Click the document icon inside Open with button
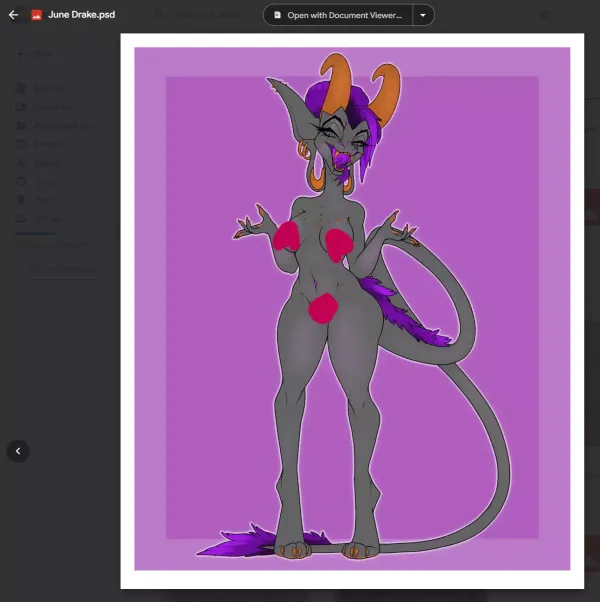 point(278,15)
